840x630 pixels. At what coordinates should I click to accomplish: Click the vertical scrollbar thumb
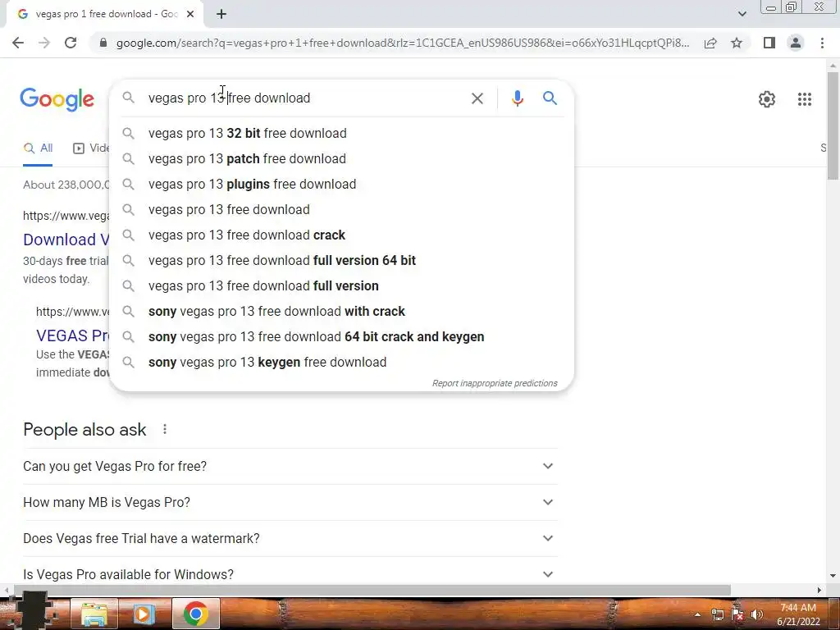[833, 126]
